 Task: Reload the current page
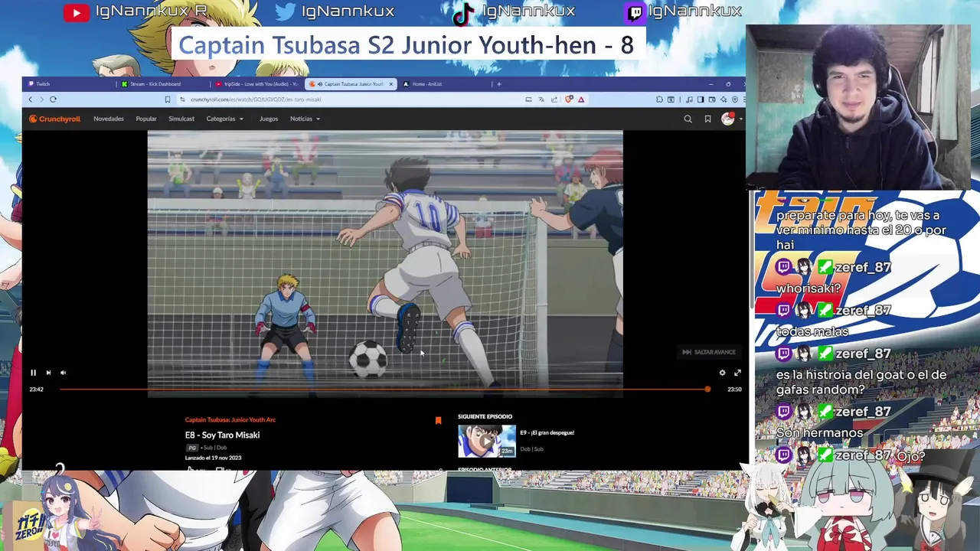tap(53, 99)
